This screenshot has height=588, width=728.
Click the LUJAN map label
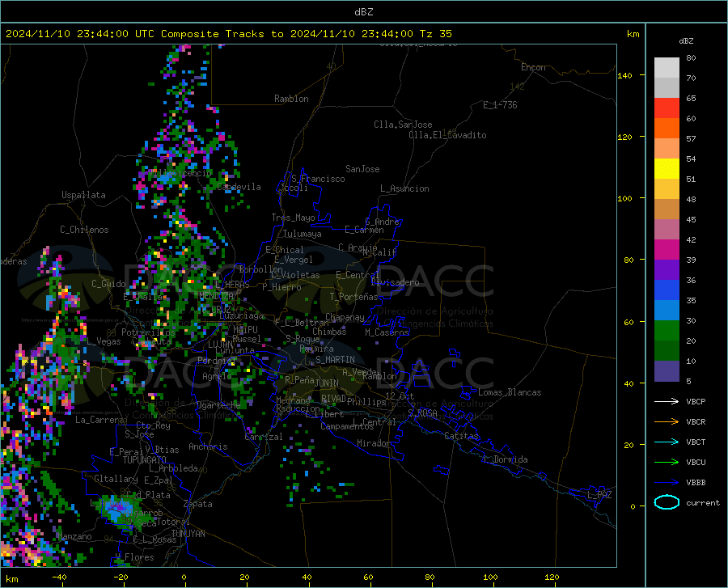(x=220, y=345)
